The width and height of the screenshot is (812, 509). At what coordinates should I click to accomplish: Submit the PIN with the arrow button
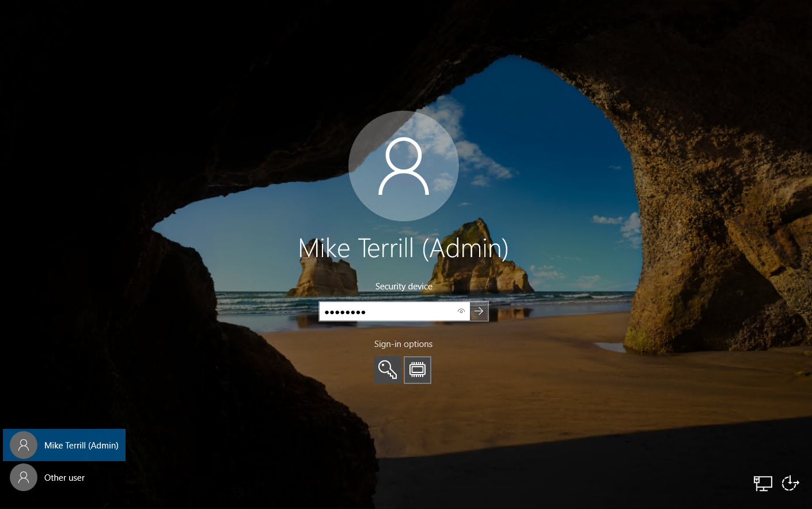(479, 311)
